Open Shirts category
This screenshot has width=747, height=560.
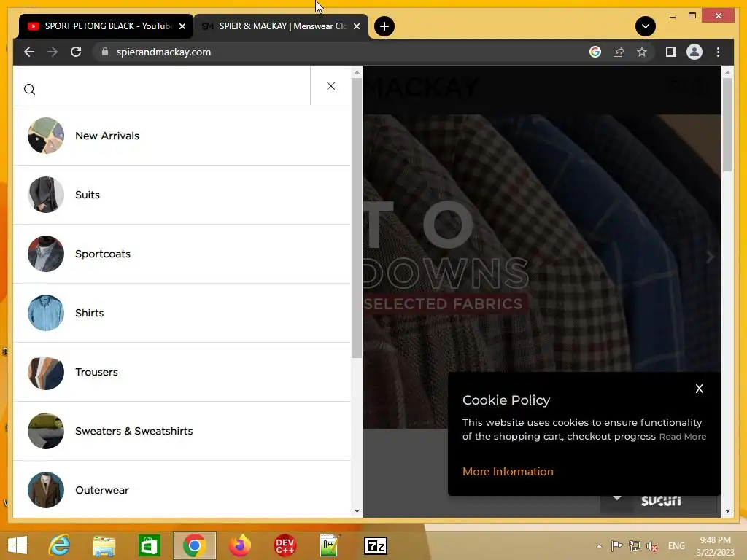point(182,313)
